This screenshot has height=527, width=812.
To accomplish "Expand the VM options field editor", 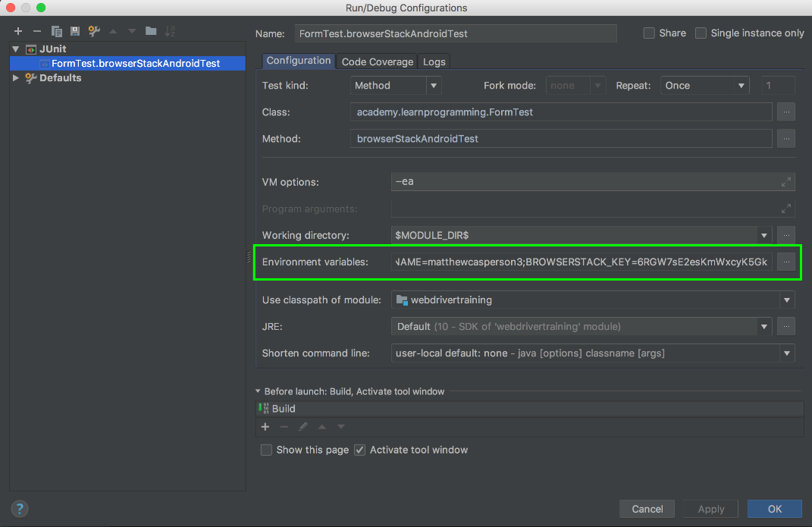I will (786, 182).
